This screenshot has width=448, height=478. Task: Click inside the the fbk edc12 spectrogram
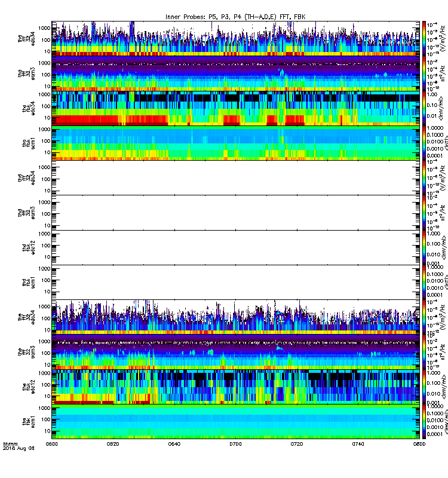click(235, 387)
